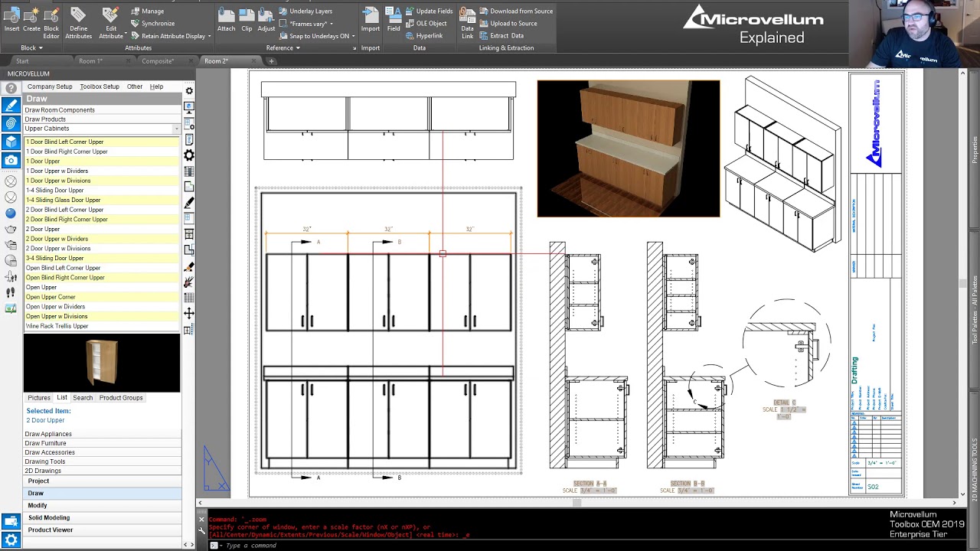Click the fingerprint spiral icon in sidebar
The image size is (980, 551).
pyautogui.click(x=11, y=123)
